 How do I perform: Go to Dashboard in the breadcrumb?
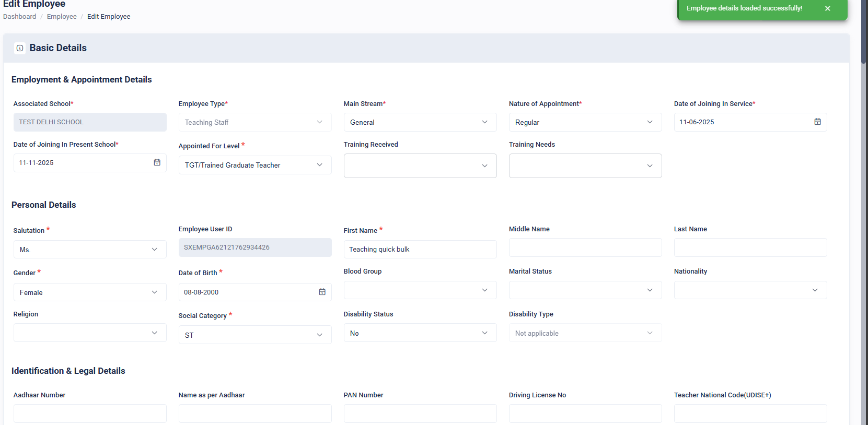click(x=19, y=17)
